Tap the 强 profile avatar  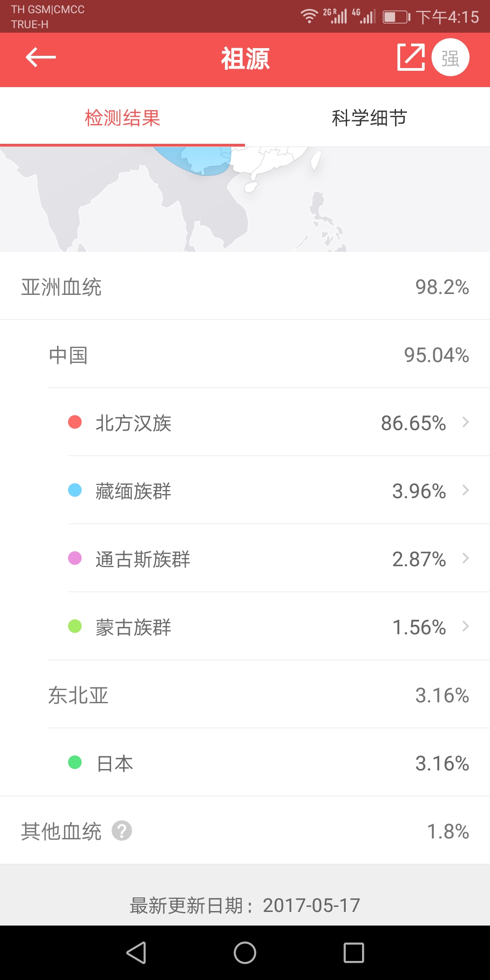point(450,58)
